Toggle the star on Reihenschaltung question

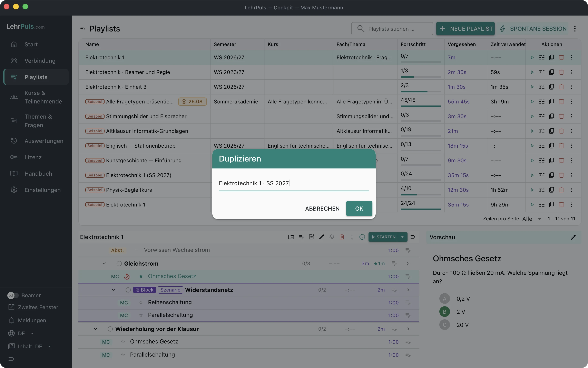click(x=141, y=302)
